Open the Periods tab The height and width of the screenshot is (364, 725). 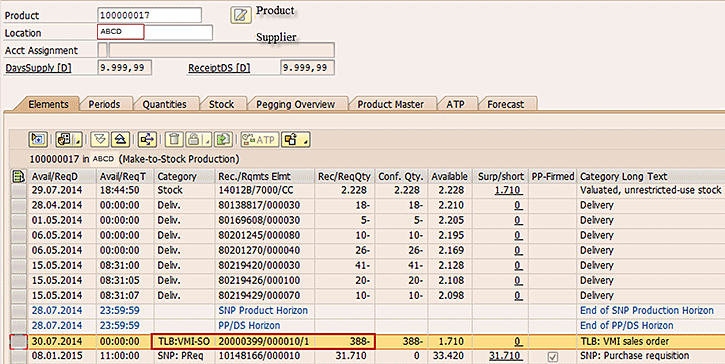pyautogui.click(x=104, y=104)
